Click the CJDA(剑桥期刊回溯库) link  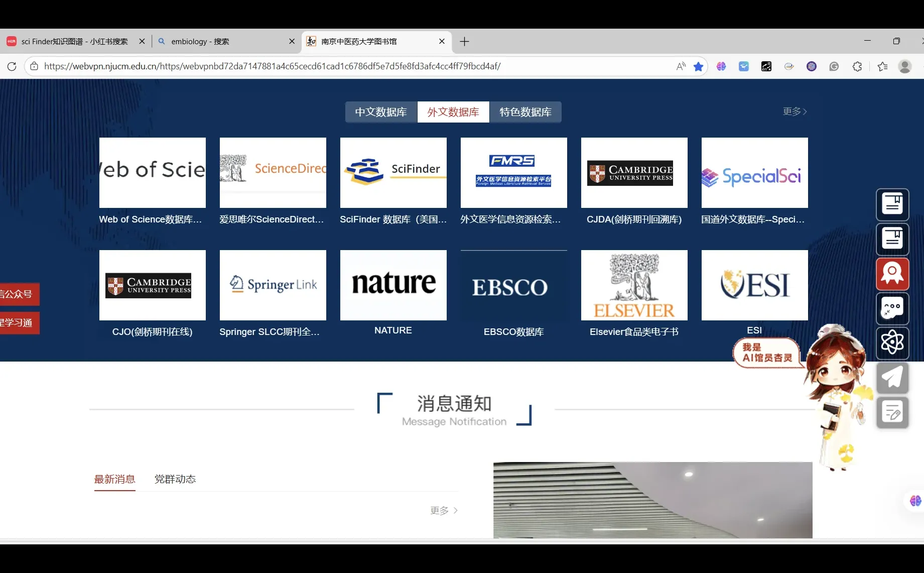634,219
